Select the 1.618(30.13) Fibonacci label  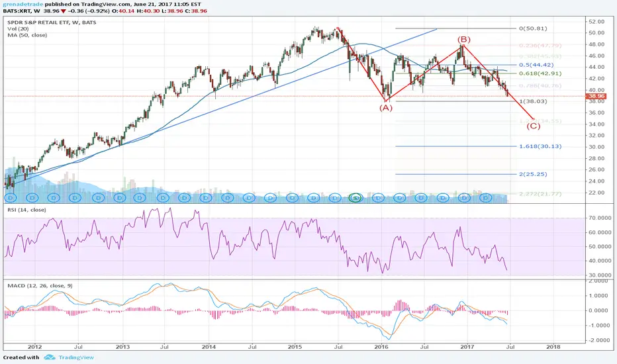[540, 146]
